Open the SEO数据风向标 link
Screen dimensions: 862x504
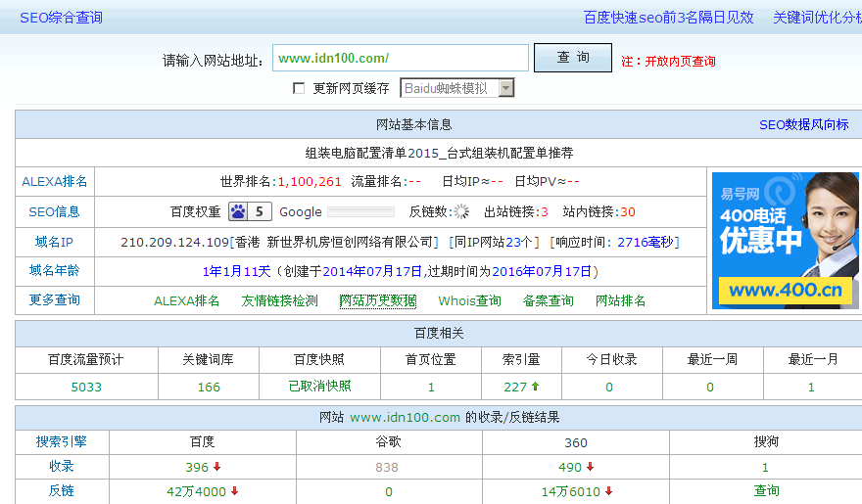804,124
